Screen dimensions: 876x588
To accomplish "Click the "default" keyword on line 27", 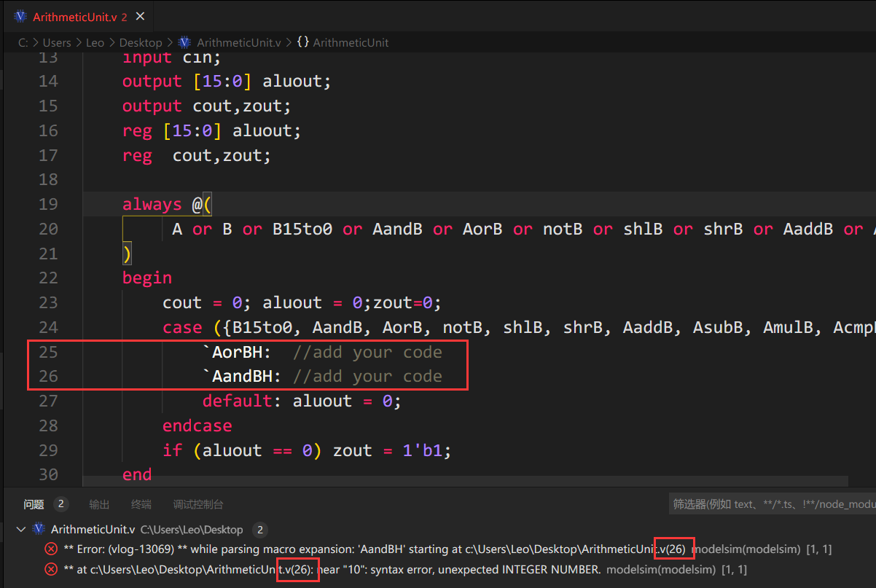I will (238, 401).
